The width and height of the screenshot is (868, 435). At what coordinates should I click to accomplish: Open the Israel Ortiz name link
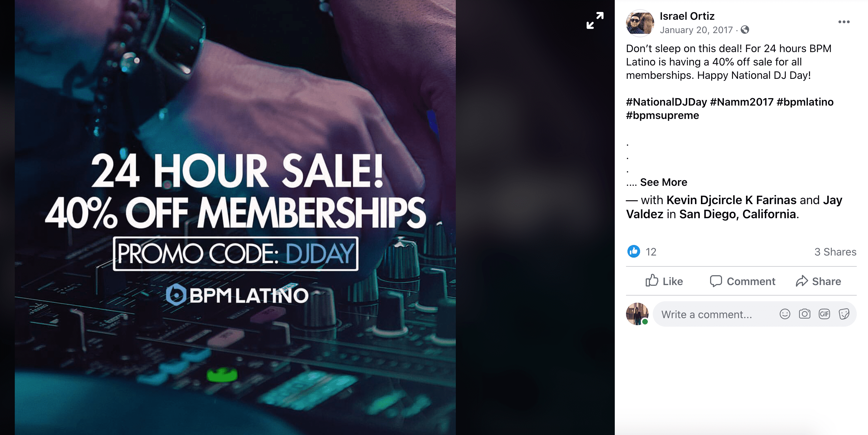pyautogui.click(x=687, y=16)
